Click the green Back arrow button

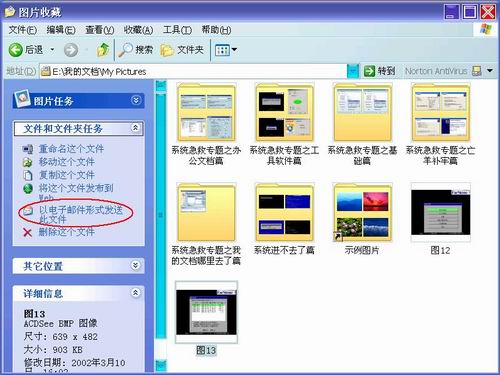(x=15, y=50)
